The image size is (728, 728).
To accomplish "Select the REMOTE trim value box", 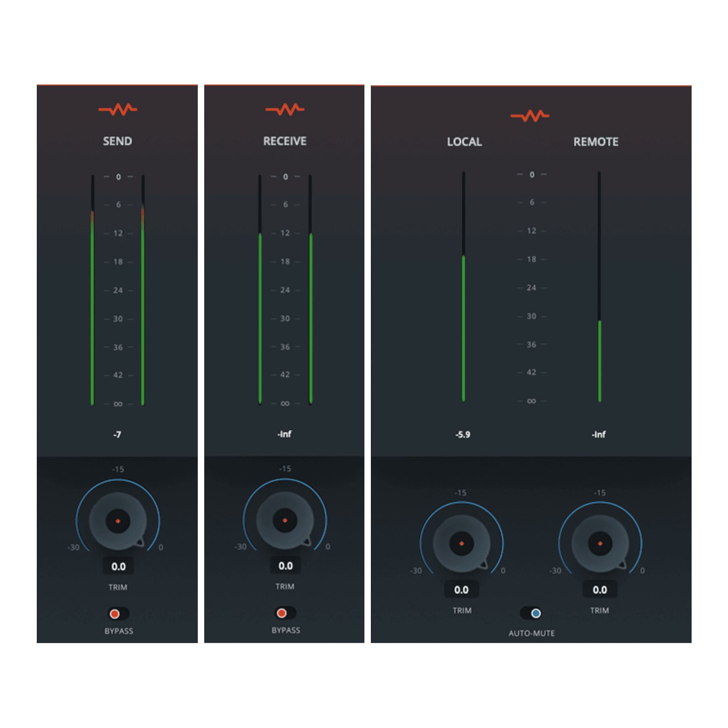I will [600, 590].
